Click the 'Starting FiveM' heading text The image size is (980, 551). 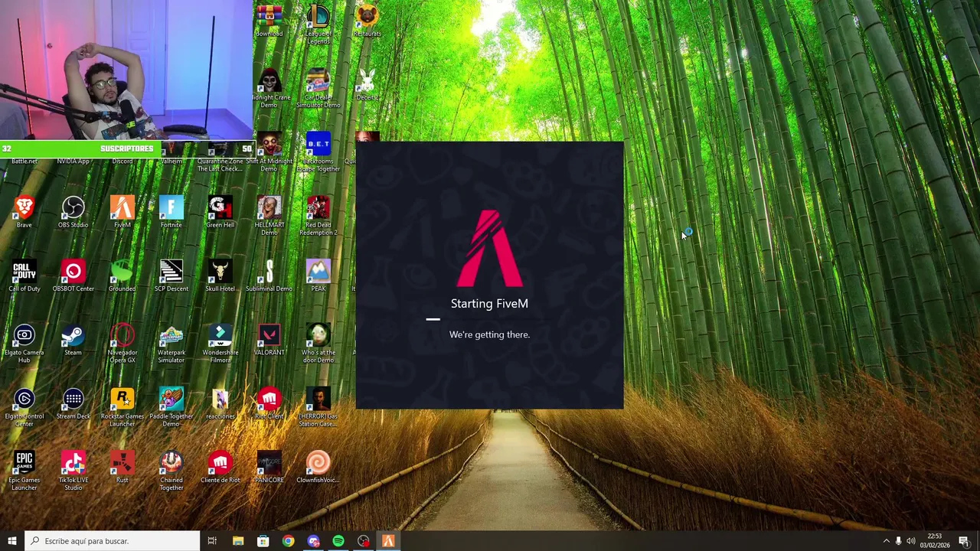click(x=489, y=304)
